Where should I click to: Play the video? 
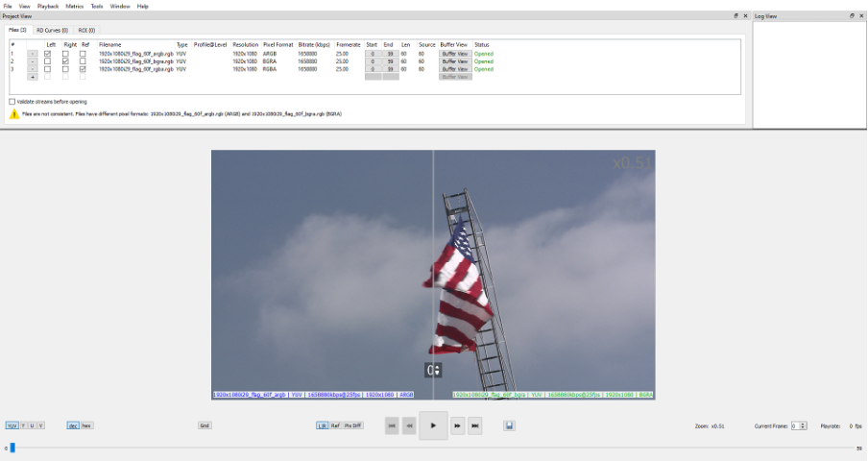click(433, 425)
